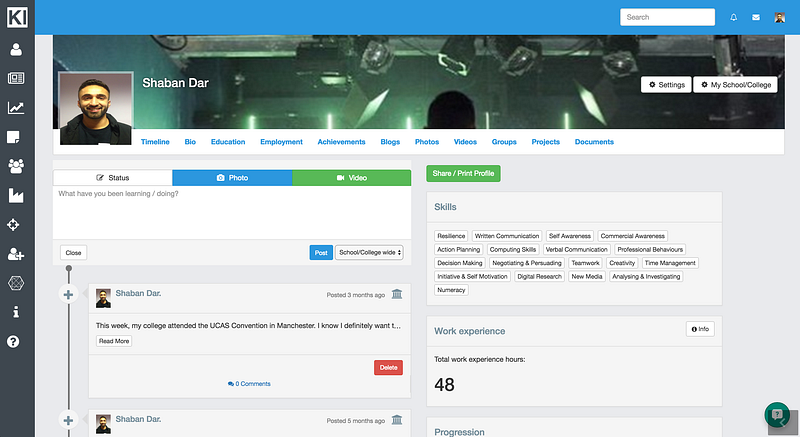
Task: Open the Photos tab
Action: pyautogui.click(x=427, y=142)
